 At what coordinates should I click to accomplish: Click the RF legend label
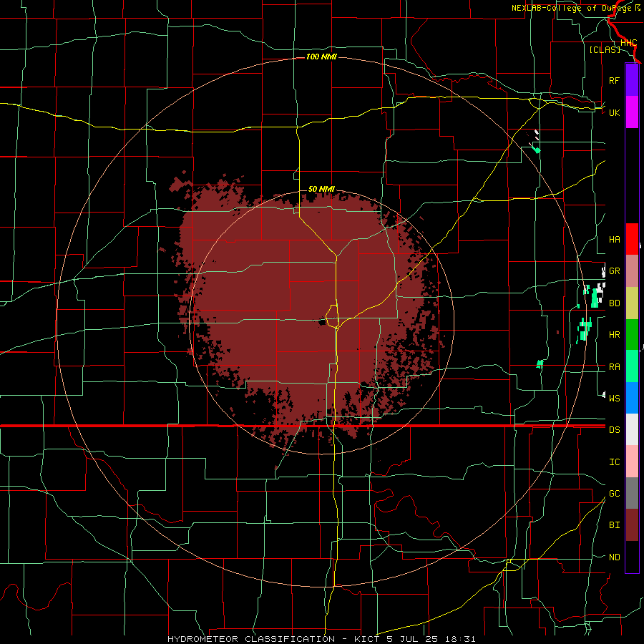615,80
